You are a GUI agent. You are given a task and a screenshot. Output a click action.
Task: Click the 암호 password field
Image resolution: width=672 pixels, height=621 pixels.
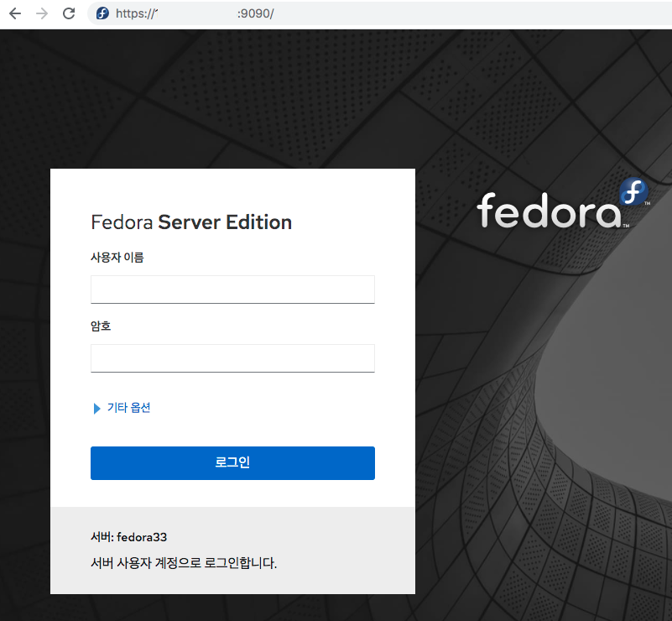pyautogui.click(x=232, y=358)
